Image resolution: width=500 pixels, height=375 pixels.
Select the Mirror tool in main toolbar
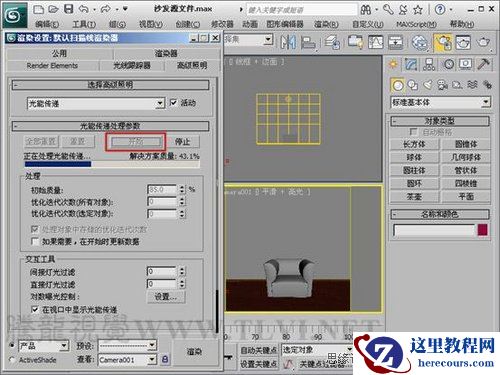pos(287,42)
